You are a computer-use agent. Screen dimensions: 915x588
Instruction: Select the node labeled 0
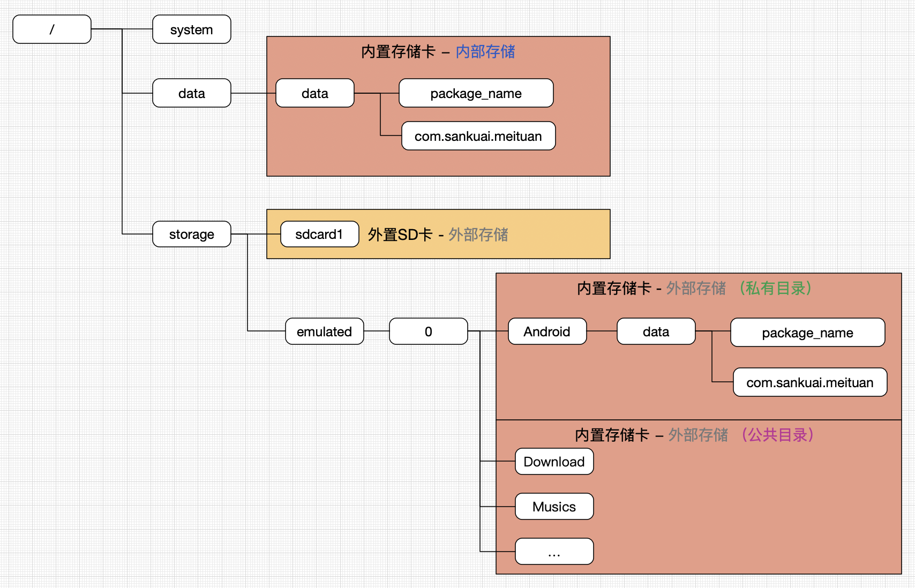click(429, 331)
